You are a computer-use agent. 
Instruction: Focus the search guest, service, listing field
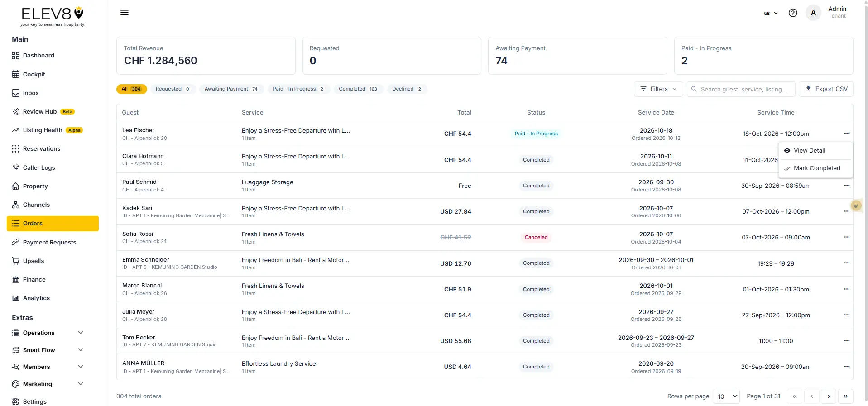click(741, 89)
